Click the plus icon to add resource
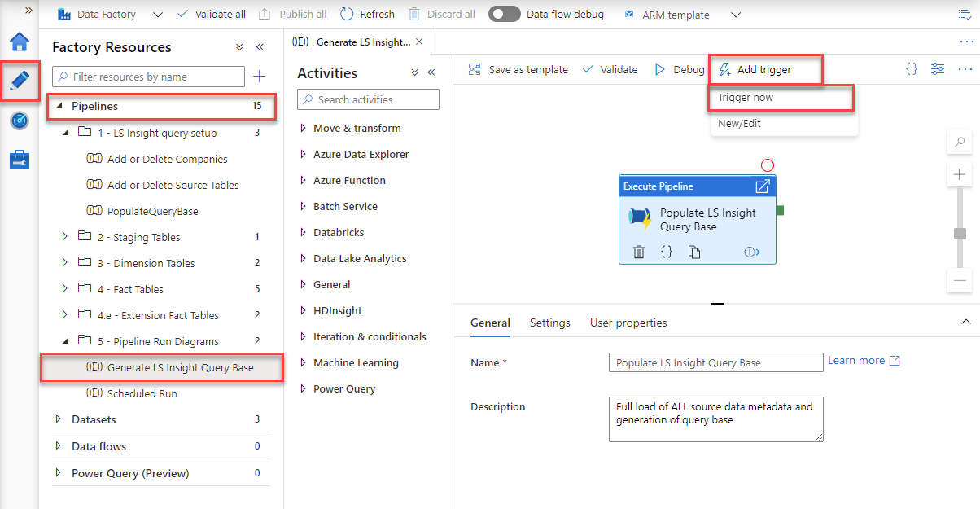Screen dimensions: 980x509 pyautogui.click(x=260, y=77)
